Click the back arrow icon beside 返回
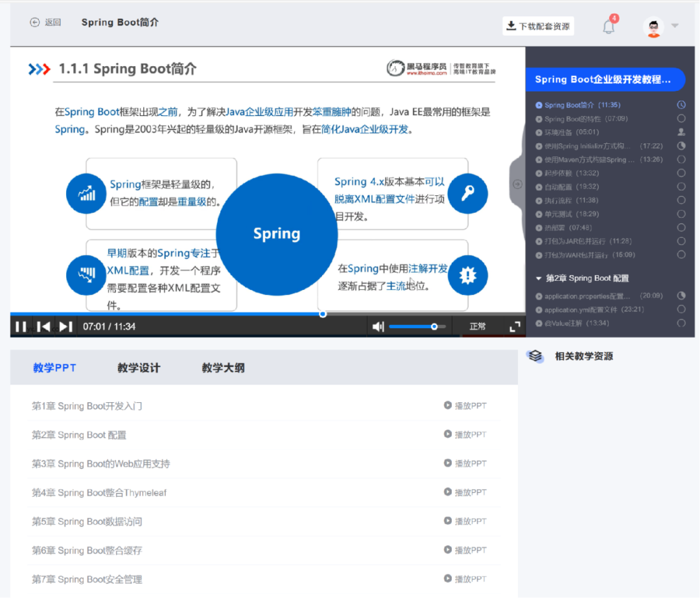The image size is (700, 598). (x=34, y=22)
